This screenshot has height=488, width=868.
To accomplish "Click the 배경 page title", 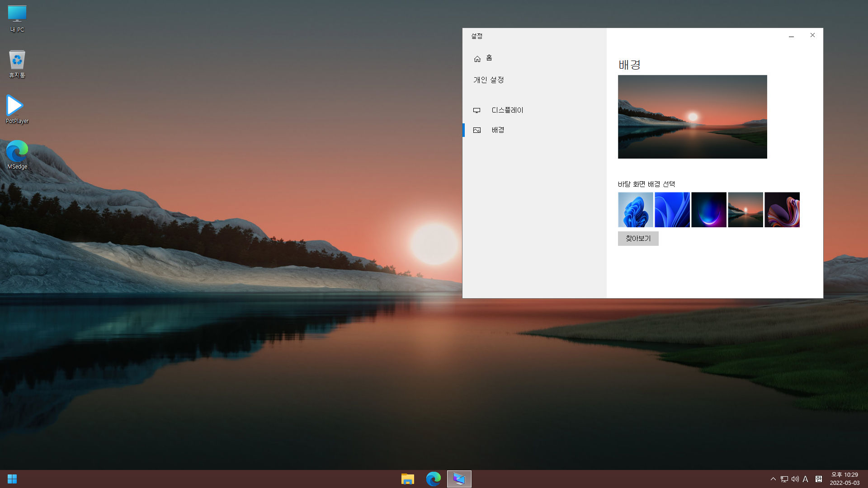I will click(629, 65).
